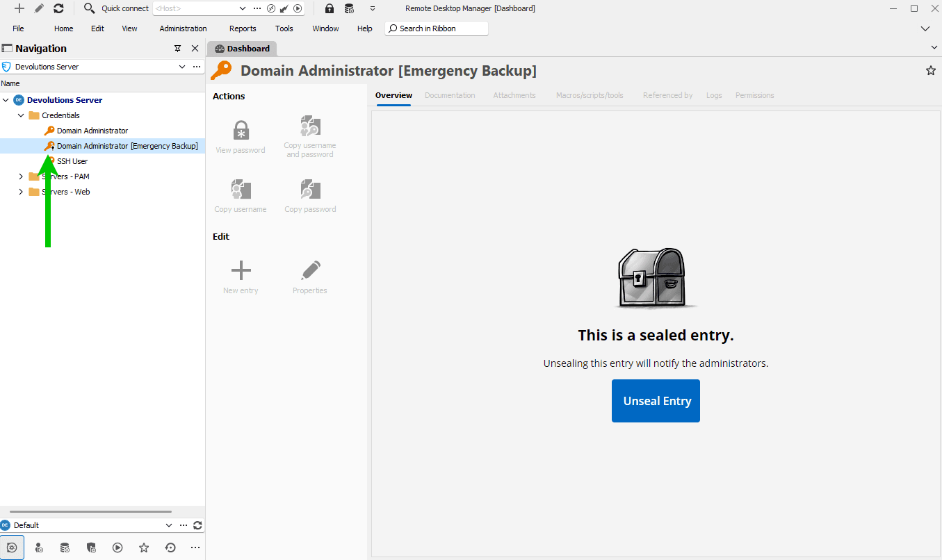Open Opened Sessions play icon in bottom bar
This screenshot has height=560, width=942.
tap(117, 547)
